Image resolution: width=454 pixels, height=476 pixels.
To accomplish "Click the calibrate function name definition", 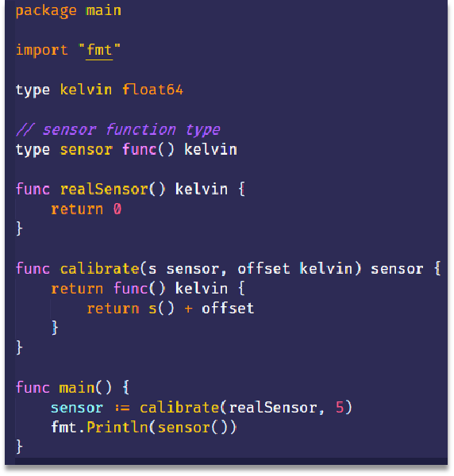I will click(x=99, y=269).
